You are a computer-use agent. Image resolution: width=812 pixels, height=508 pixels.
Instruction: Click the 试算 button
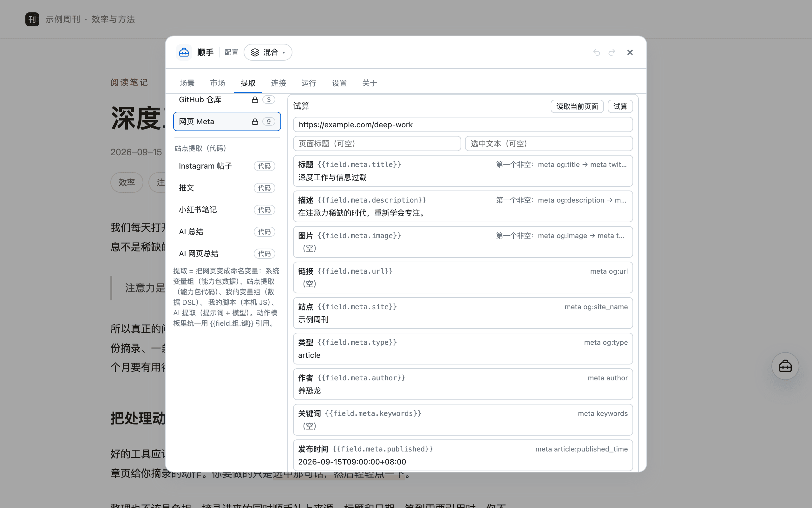pyautogui.click(x=620, y=106)
